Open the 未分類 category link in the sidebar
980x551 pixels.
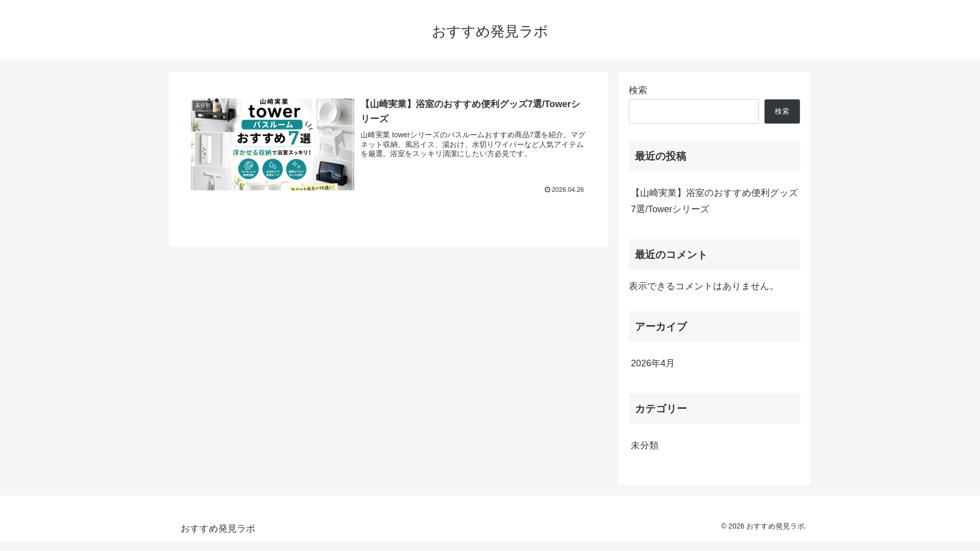(644, 445)
